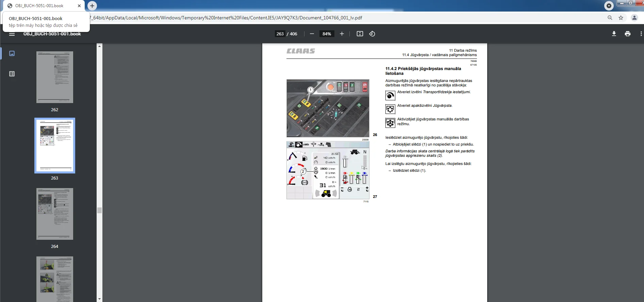Click the CLAAS logo on the page
Viewport: 644px width, 302px height.
(x=301, y=51)
